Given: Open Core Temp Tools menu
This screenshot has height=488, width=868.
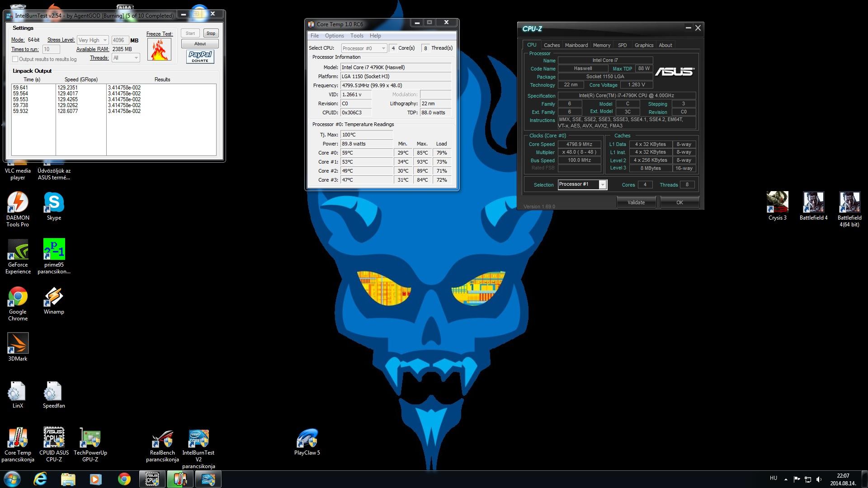Looking at the screenshot, I should tap(357, 36).
